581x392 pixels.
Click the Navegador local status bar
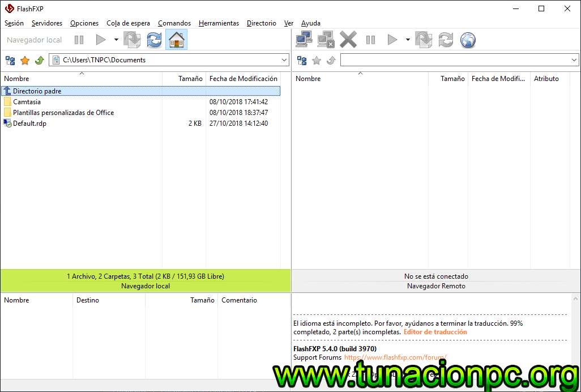coord(146,286)
